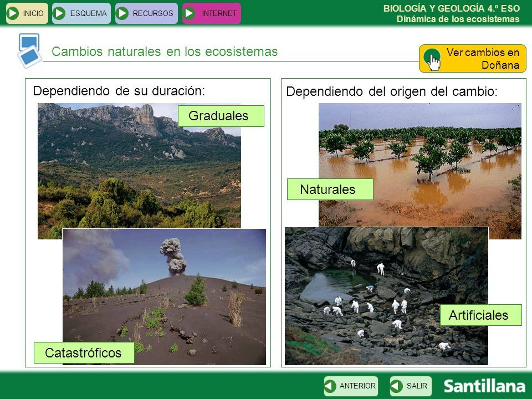Click the stacked slides icon beside the title

point(29,51)
